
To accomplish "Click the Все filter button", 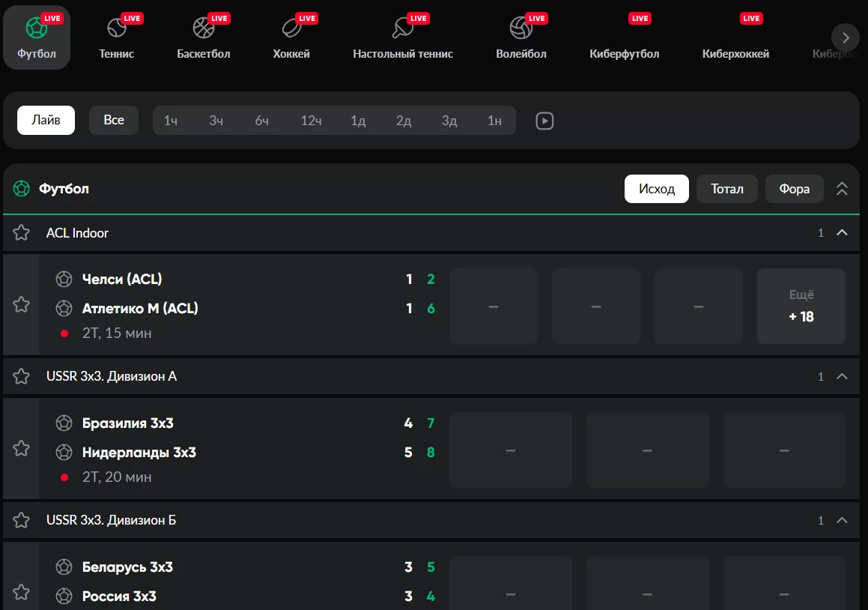I will point(114,121).
